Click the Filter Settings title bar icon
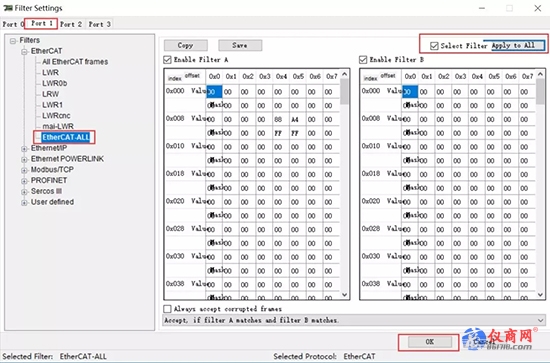Screen dimensions: 550x363 coord(8,8)
